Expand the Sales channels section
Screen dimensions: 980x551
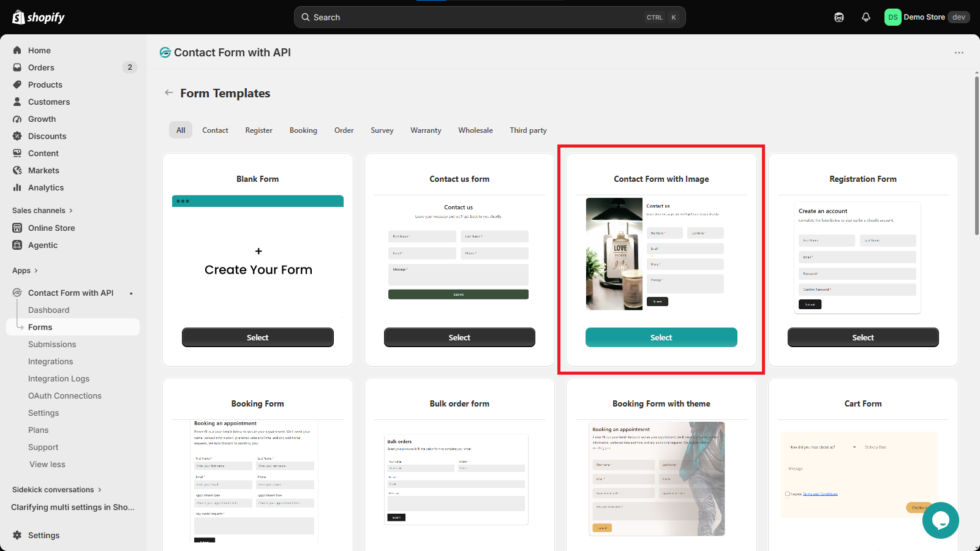click(42, 211)
